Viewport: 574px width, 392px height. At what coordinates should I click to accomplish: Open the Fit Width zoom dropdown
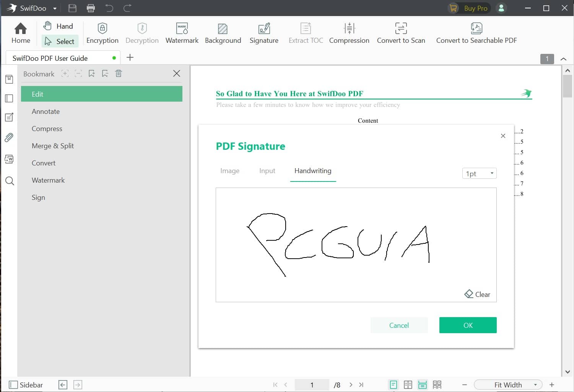click(508, 385)
